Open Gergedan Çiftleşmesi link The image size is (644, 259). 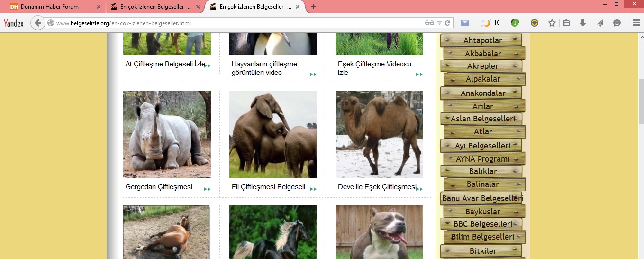click(159, 187)
